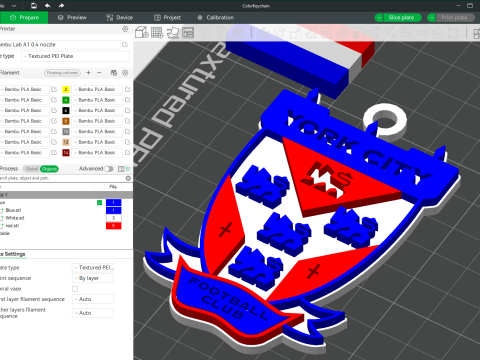
Task: Add a filament with the plus icon
Action: [x=88, y=73]
